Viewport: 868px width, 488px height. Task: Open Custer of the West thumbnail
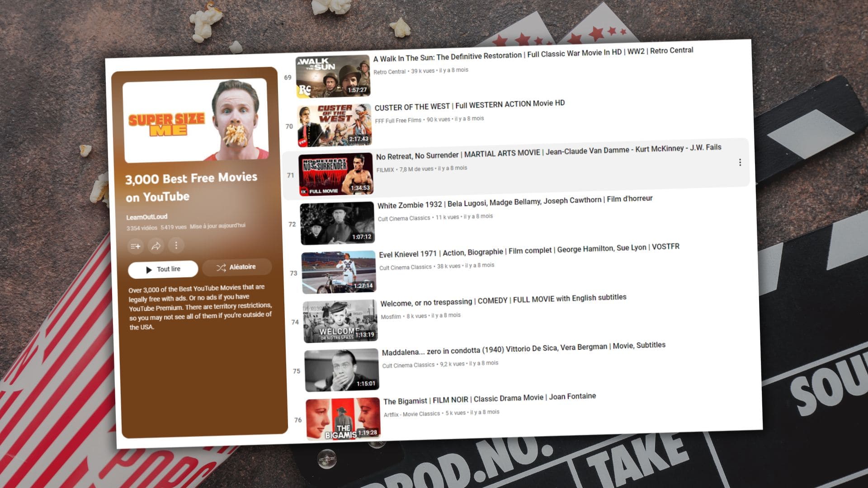(x=335, y=125)
